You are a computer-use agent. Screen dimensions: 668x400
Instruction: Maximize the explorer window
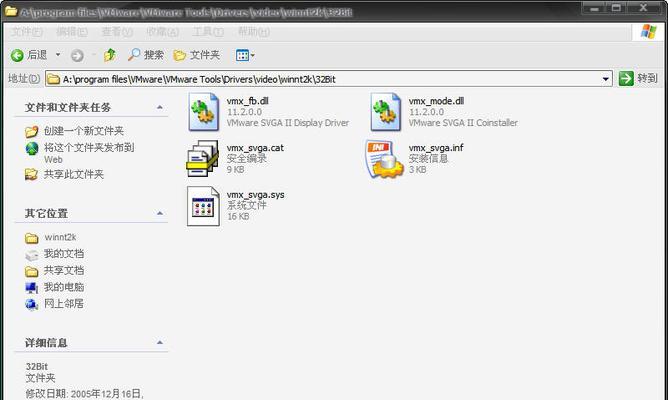(x=616, y=8)
